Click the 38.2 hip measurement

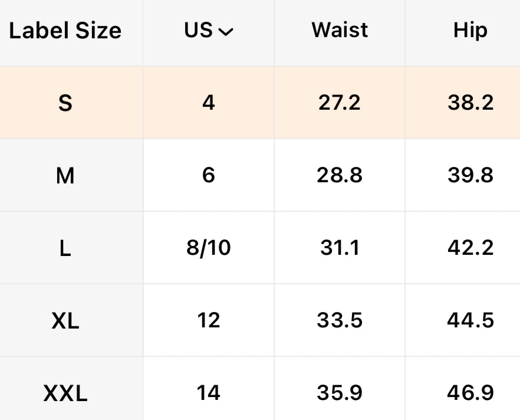(470, 103)
